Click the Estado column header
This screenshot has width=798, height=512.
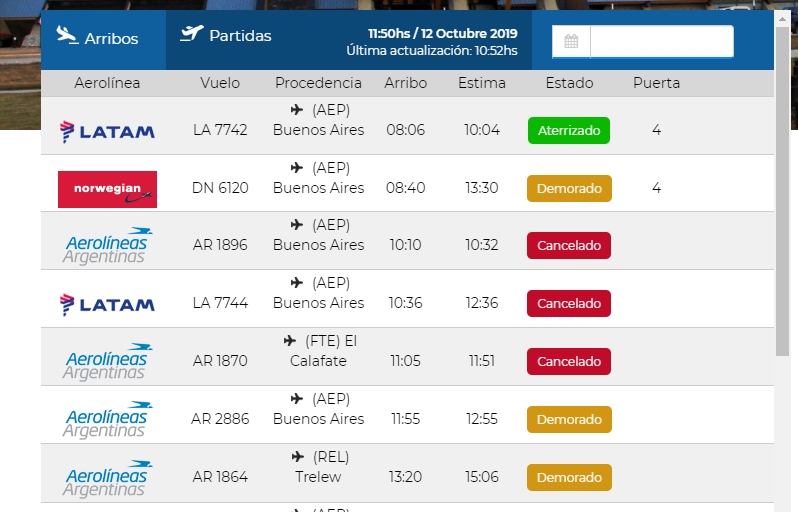569,83
